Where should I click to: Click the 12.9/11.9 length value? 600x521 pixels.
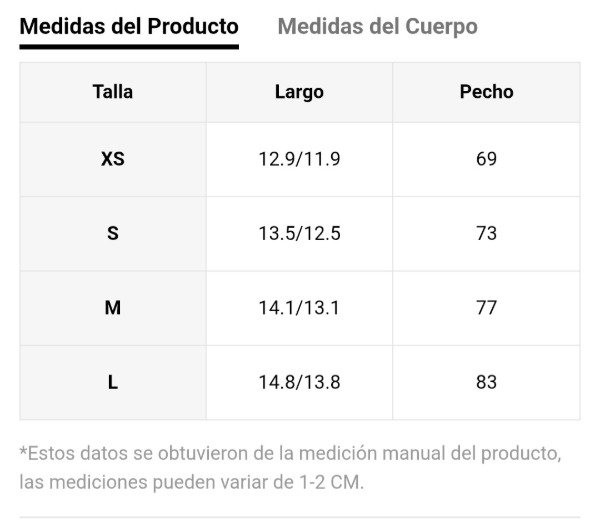pyautogui.click(x=299, y=159)
